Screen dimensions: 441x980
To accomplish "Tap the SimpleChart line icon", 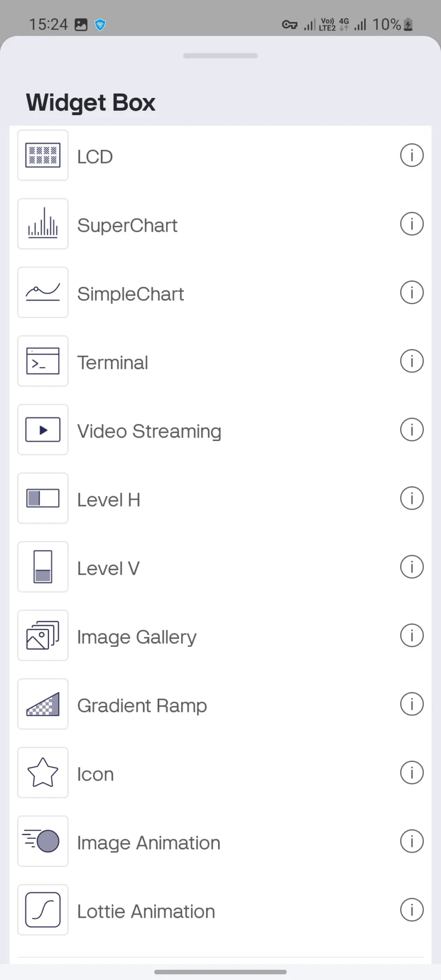I will 43,293.
